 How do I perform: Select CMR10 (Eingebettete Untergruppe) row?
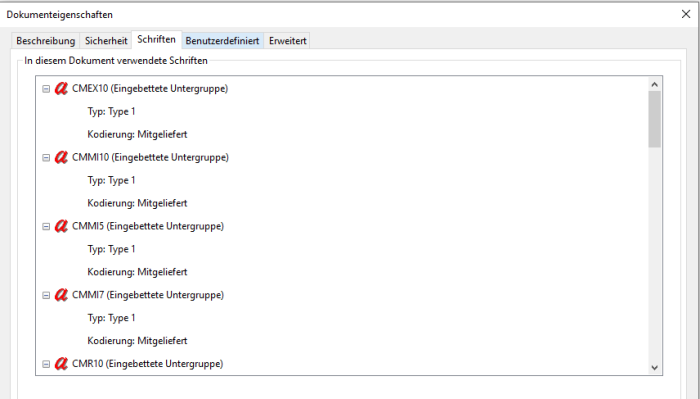147,363
